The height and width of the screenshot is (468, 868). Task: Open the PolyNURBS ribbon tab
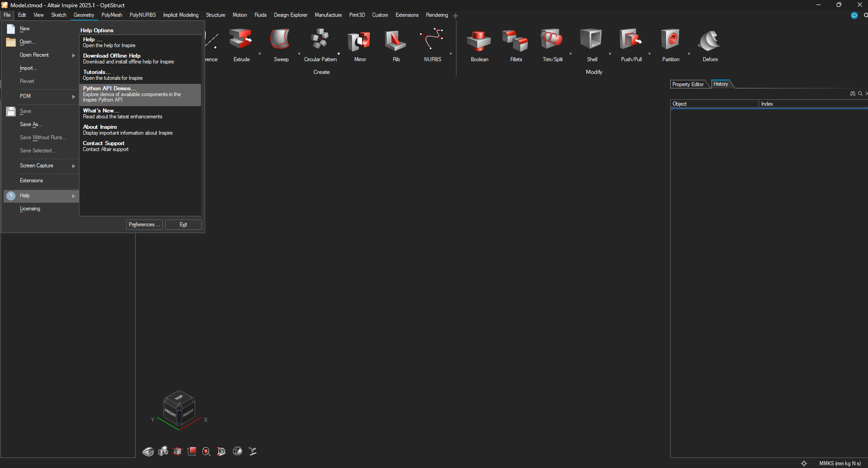[142, 15]
